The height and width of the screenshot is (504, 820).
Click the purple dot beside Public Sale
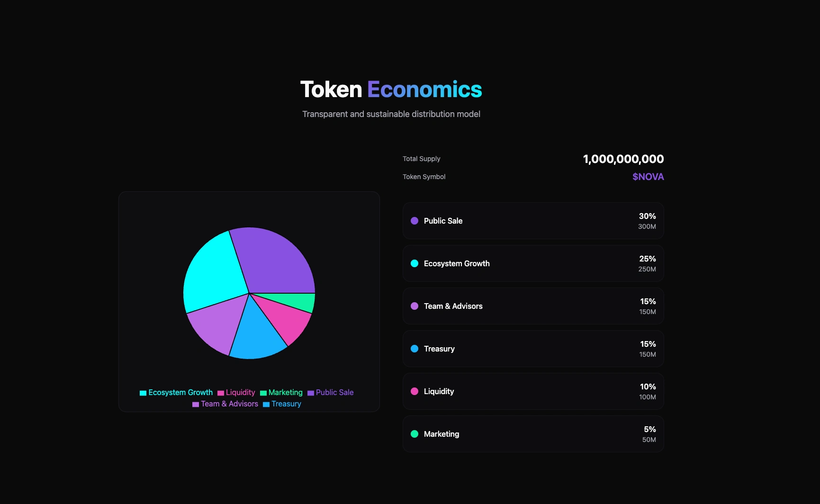(x=415, y=221)
